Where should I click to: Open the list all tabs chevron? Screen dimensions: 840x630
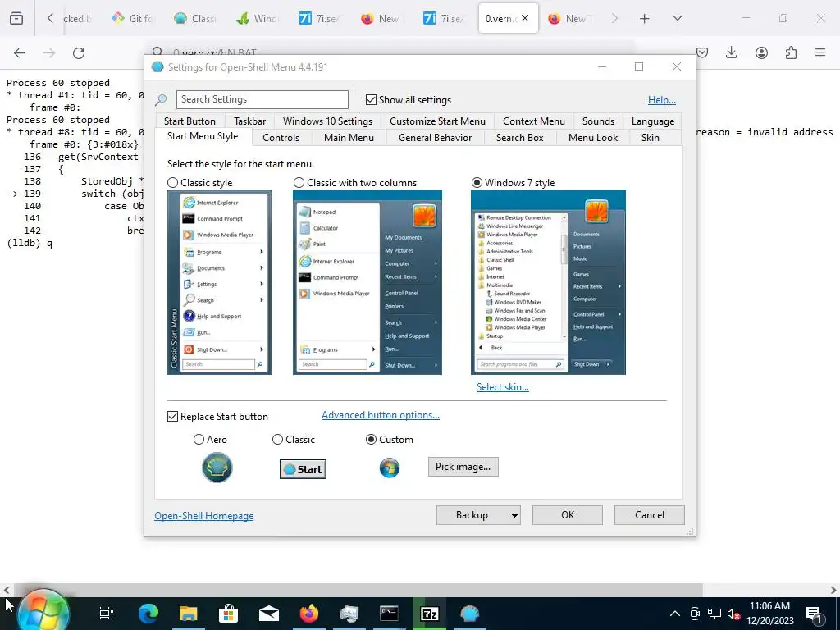(x=677, y=18)
